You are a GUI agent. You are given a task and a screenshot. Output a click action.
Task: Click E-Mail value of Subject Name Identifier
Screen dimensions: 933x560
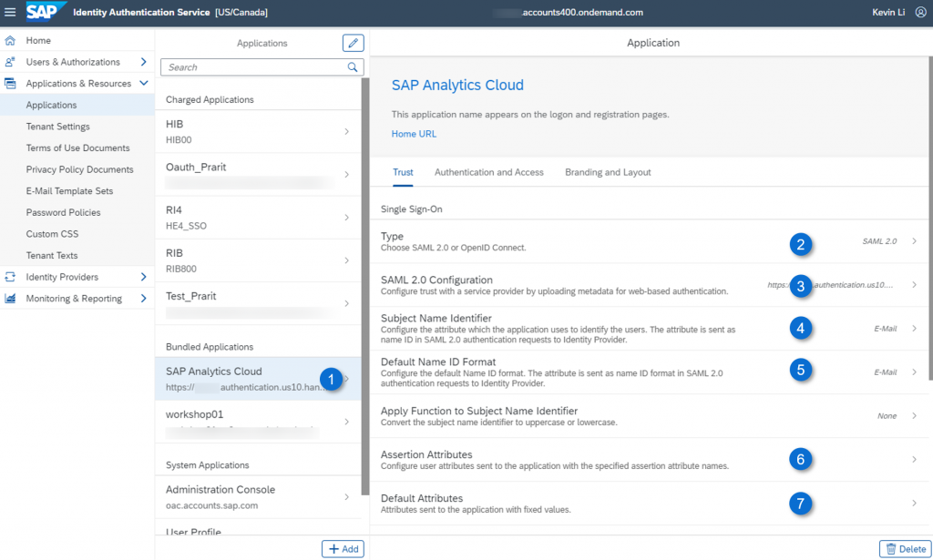tap(886, 328)
